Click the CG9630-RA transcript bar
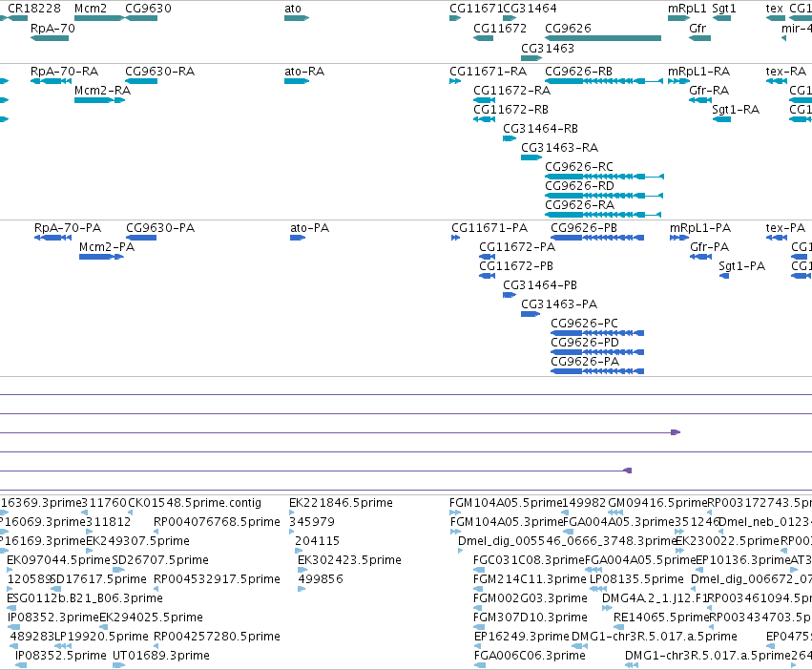 141,81
